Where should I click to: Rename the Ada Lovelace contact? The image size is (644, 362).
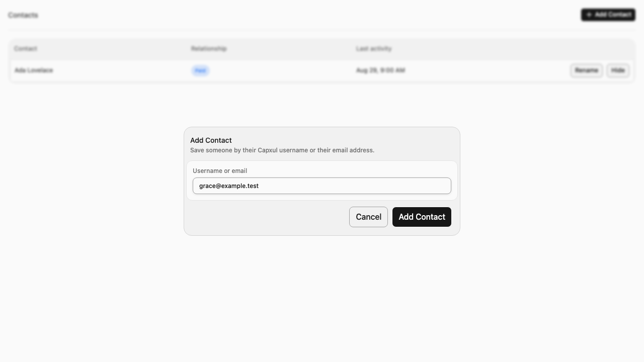pyautogui.click(x=586, y=70)
